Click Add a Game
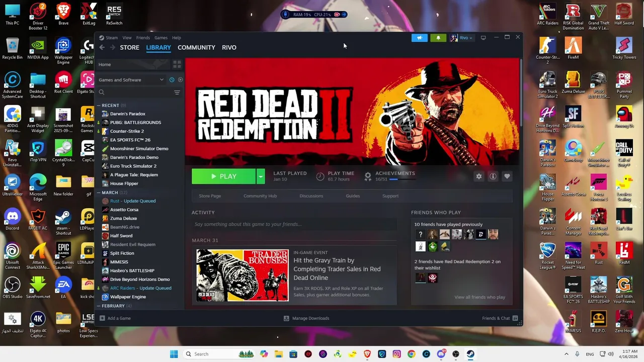Screen dimensions: 644x362 click(115, 318)
